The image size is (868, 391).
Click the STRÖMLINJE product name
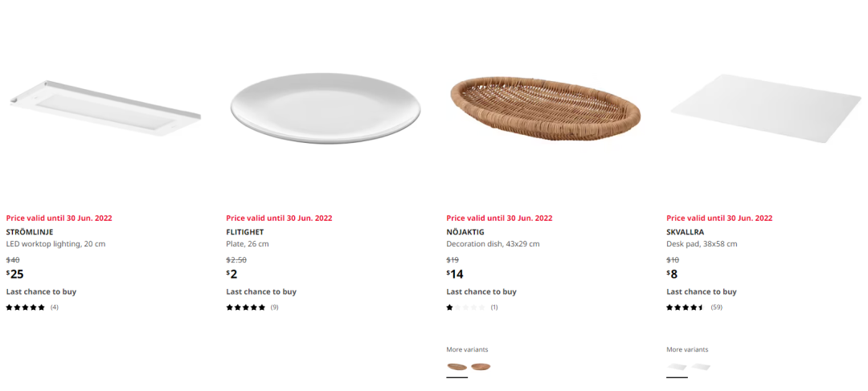[30, 232]
